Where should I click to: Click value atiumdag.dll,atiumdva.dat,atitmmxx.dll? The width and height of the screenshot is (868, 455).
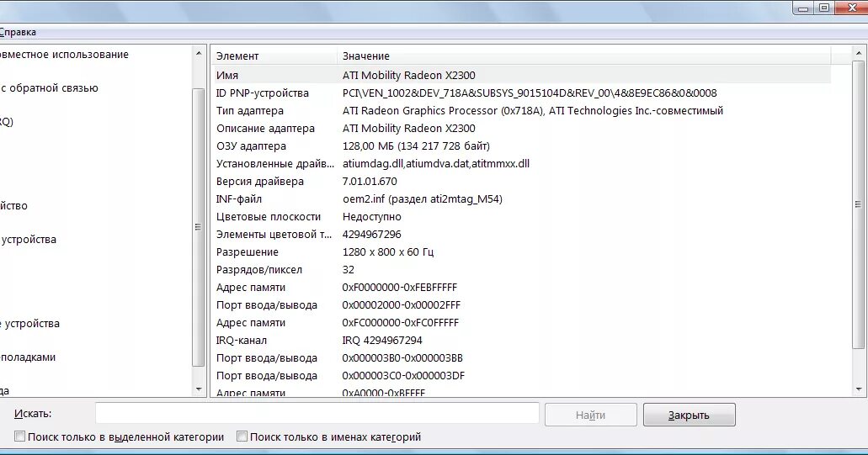coord(436,164)
